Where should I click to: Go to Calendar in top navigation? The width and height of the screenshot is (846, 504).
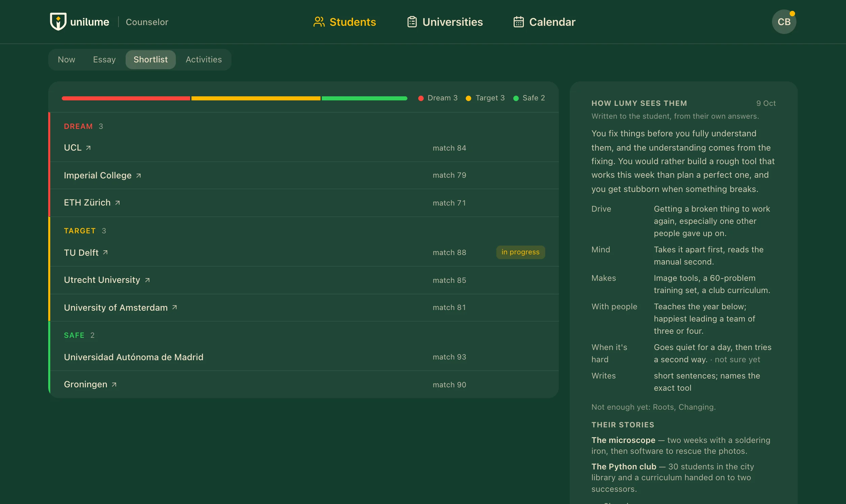(x=544, y=22)
